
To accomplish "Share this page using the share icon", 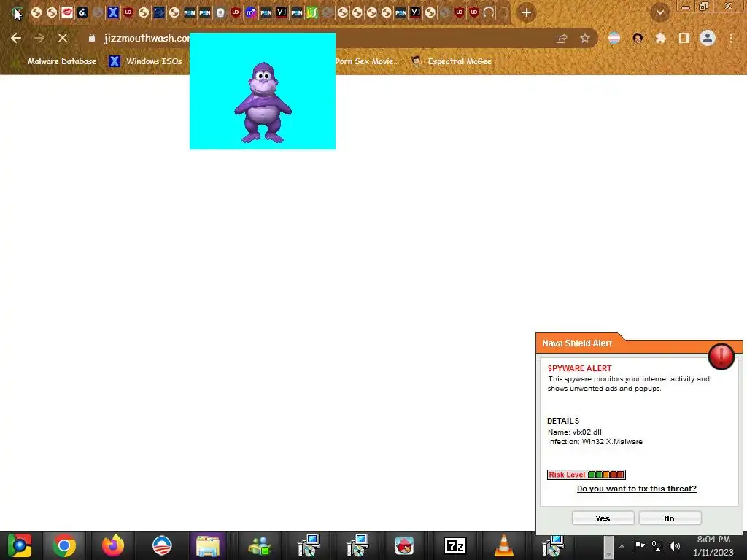I will coord(562,38).
